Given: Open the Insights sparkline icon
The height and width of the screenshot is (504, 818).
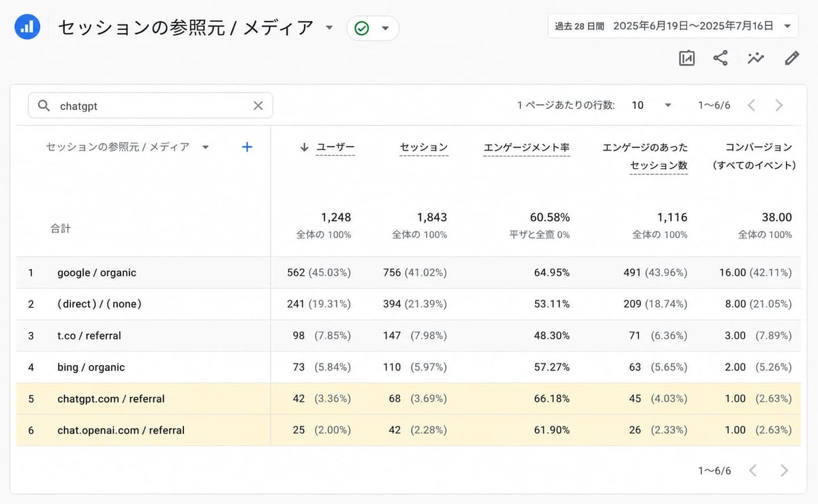Looking at the screenshot, I should [755, 59].
